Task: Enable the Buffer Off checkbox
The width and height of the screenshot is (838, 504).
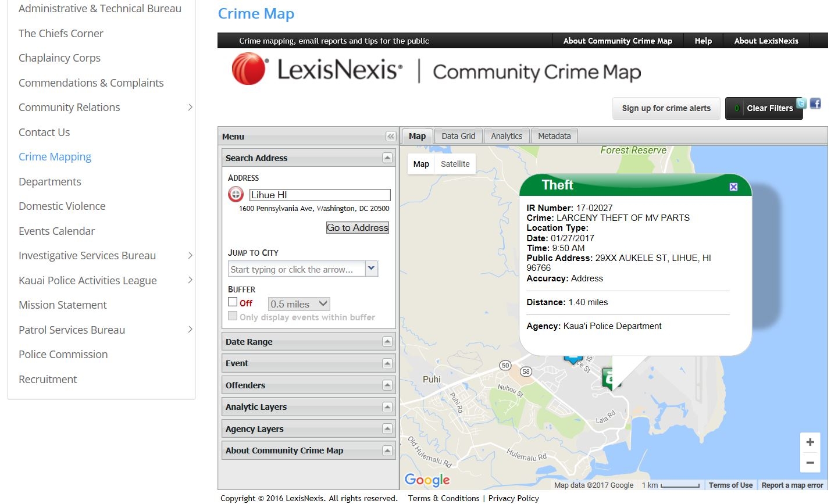Action: [x=233, y=302]
